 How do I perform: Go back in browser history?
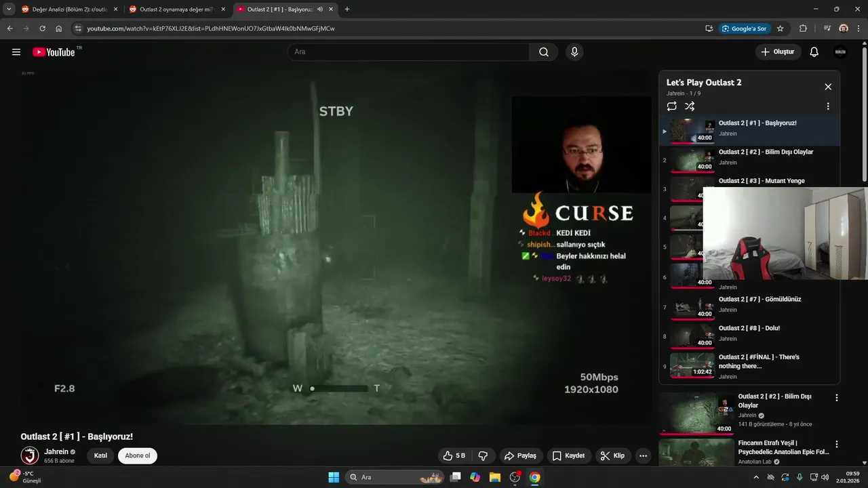pyautogui.click(x=10, y=28)
